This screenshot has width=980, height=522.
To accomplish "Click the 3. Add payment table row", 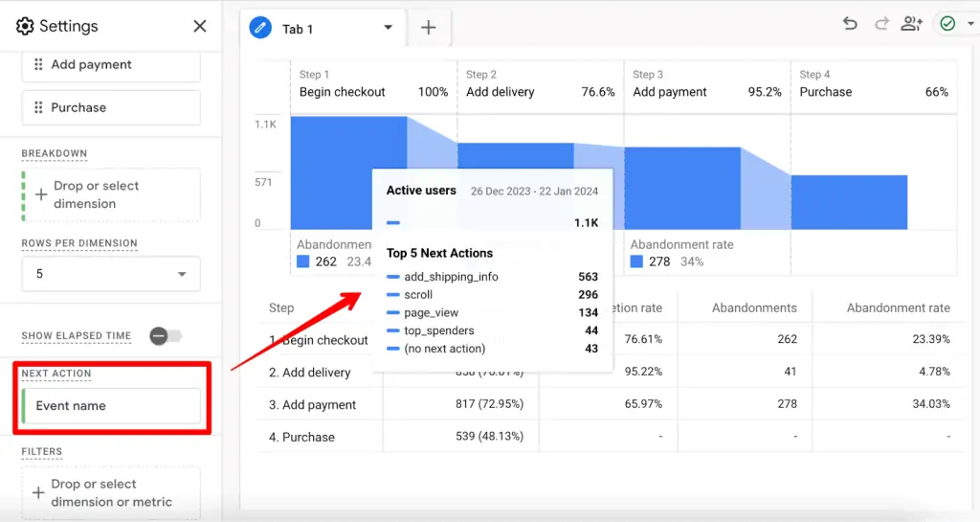I will tap(610, 404).
